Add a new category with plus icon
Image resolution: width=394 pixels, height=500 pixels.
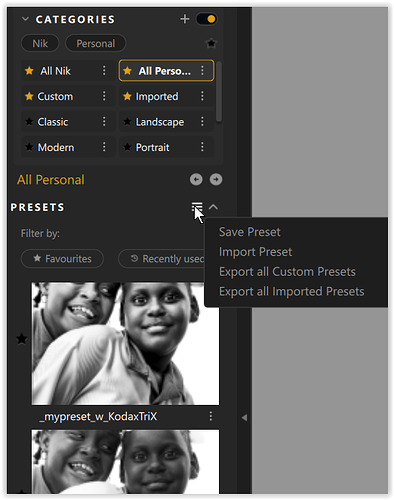tap(185, 19)
